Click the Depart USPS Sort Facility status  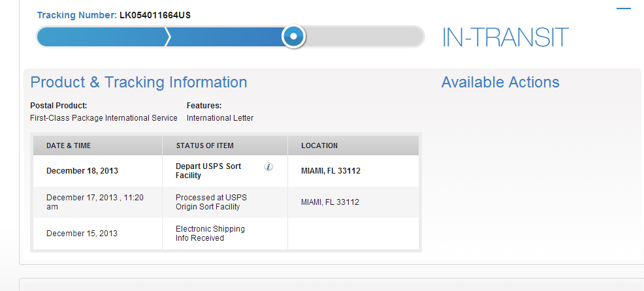click(x=208, y=171)
